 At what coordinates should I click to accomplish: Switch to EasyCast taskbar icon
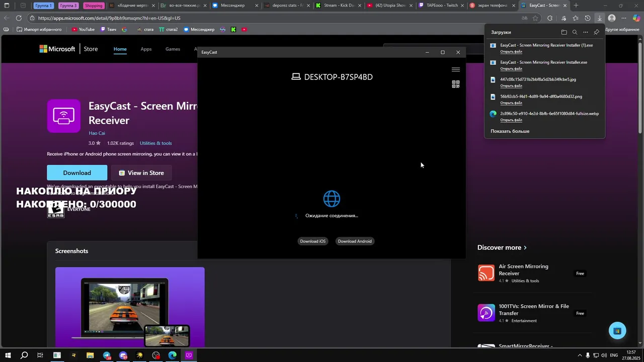coord(189,355)
